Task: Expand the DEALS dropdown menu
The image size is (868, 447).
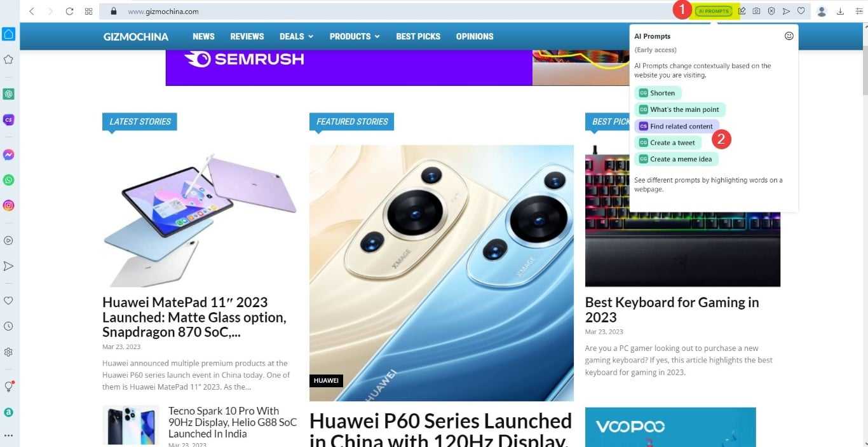Action: point(296,36)
